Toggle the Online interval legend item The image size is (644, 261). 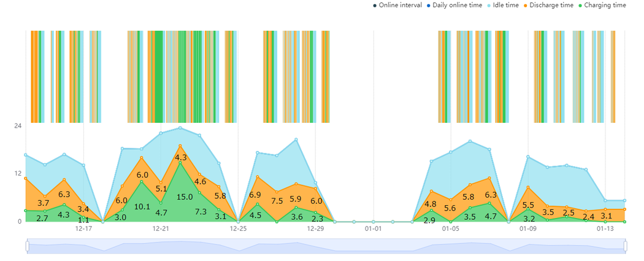397,6
